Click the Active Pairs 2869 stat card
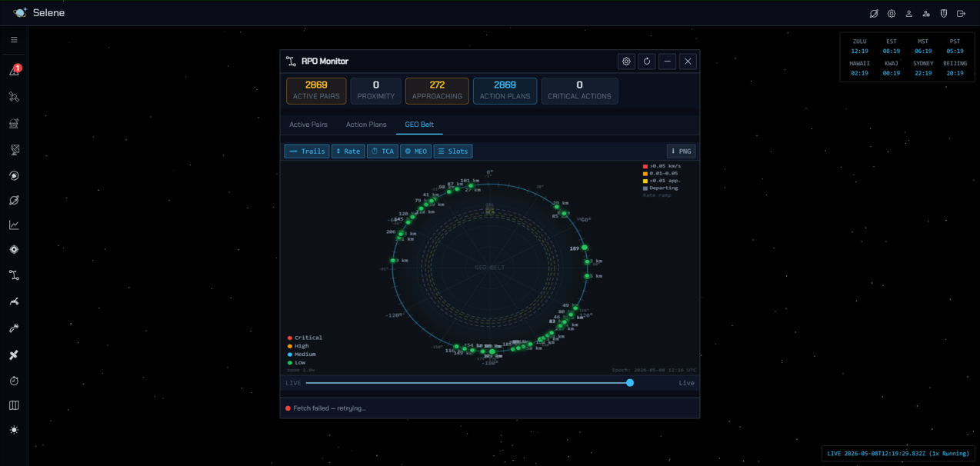This screenshot has height=466, width=980. (316, 91)
